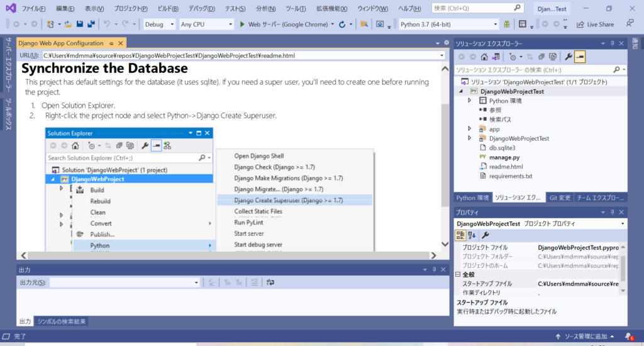The height and width of the screenshot is (346, 644).
Task: Click the Switch Views icon in Solution Explorer
Action: (x=496, y=57)
